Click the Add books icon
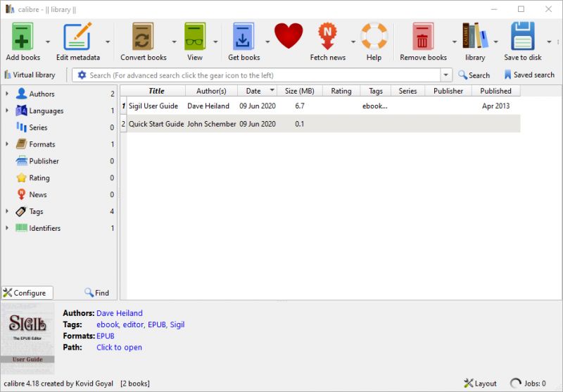 23,37
